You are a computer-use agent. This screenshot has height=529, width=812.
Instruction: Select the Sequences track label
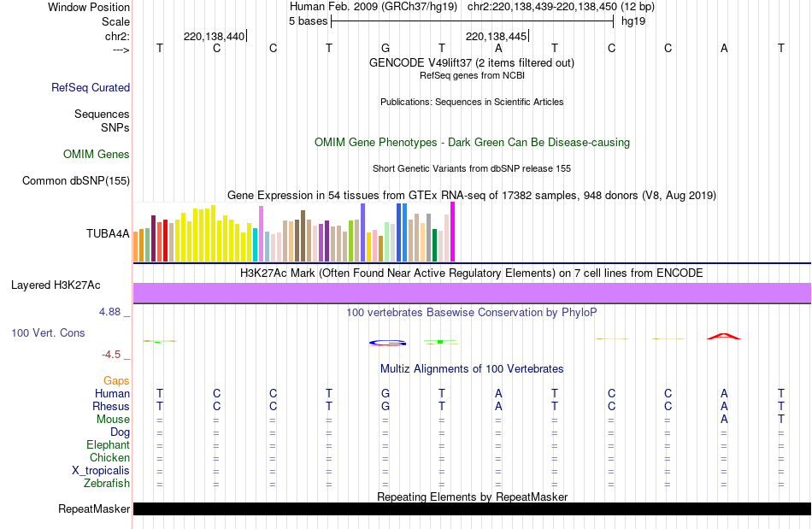point(102,114)
